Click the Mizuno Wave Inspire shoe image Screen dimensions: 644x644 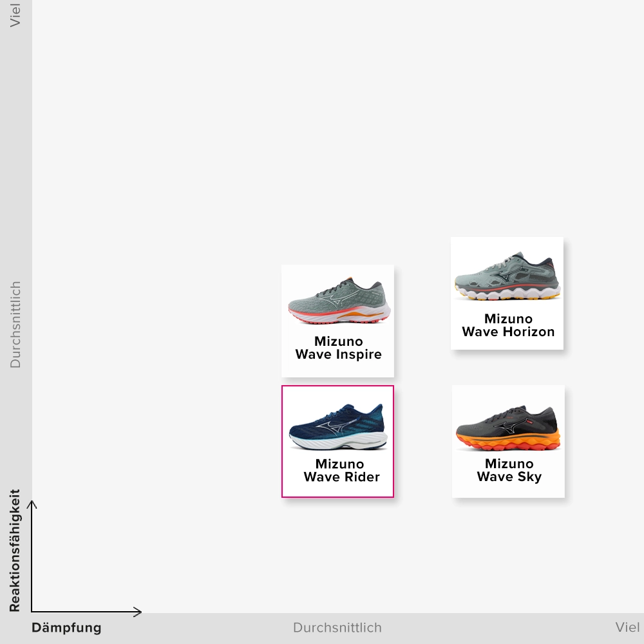tap(338, 301)
